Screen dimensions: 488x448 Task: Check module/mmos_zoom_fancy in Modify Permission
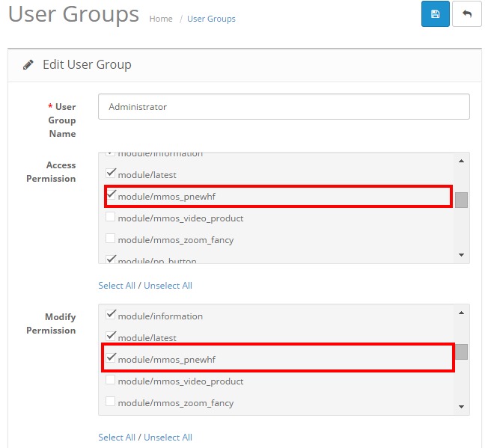[111, 402]
